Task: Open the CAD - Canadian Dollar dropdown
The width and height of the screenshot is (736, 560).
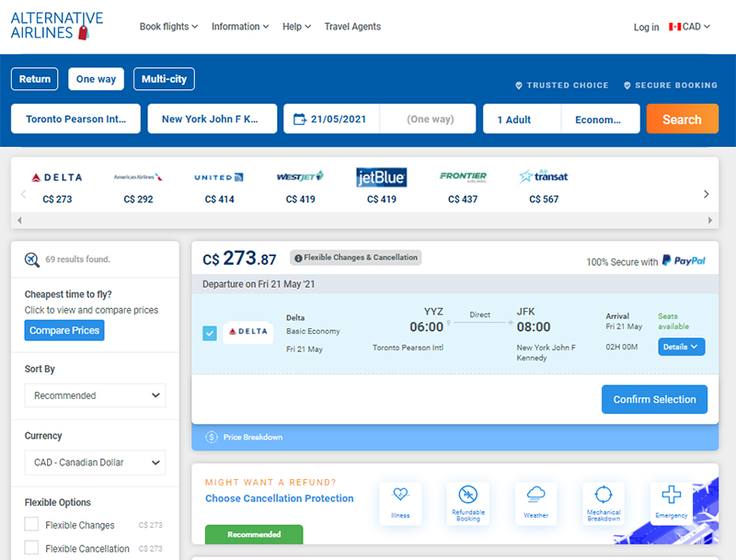Action: point(95,463)
